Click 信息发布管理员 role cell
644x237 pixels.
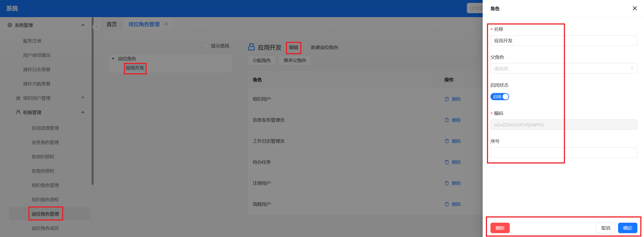click(x=269, y=120)
